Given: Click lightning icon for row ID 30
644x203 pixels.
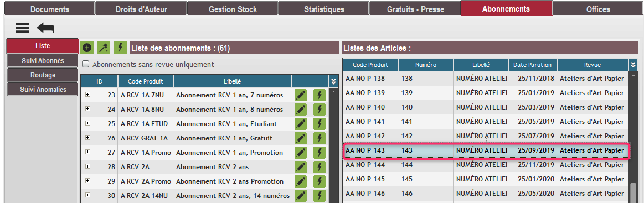Looking at the screenshot, I should [x=320, y=196].
